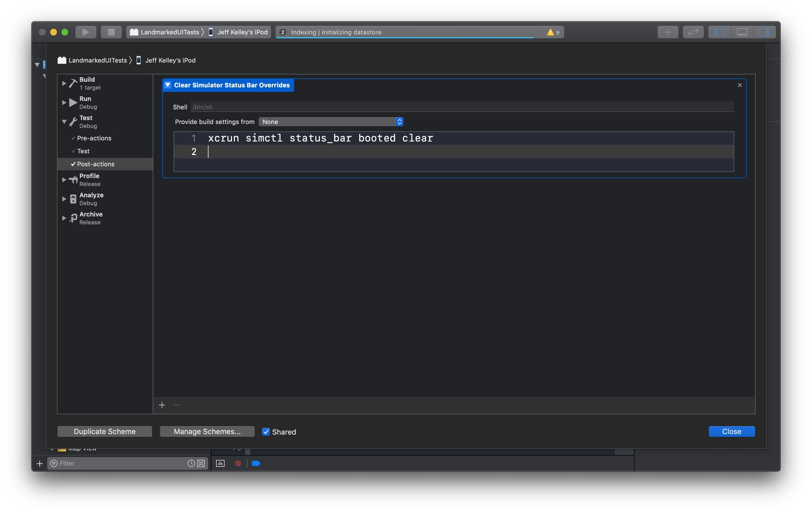This screenshot has height=513, width=812.
Task: Click the Stop button in toolbar
Action: pos(111,32)
